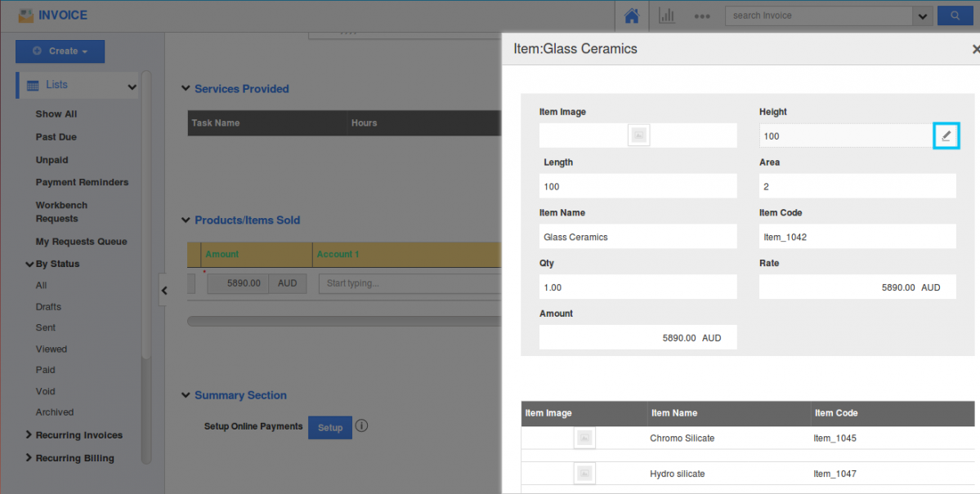This screenshot has width=980, height=494.
Task: Click the three-dots more options icon
Action: pyautogui.click(x=701, y=16)
